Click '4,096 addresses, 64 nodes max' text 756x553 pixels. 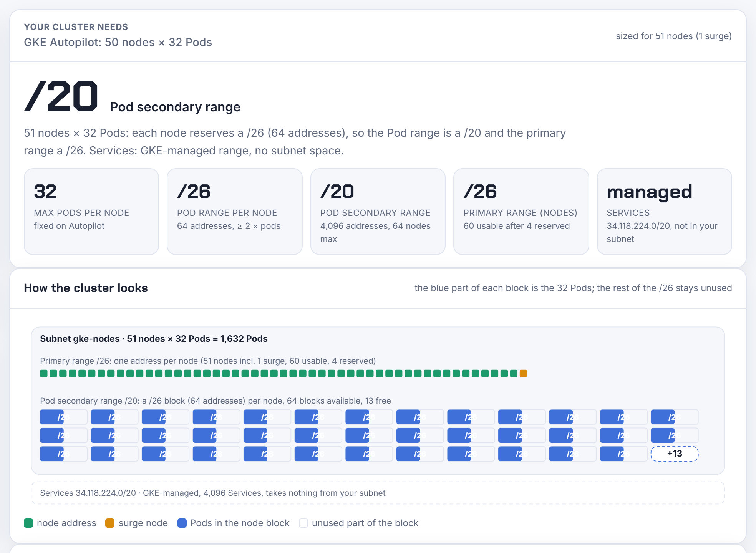pyautogui.click(x=375, y=232)
